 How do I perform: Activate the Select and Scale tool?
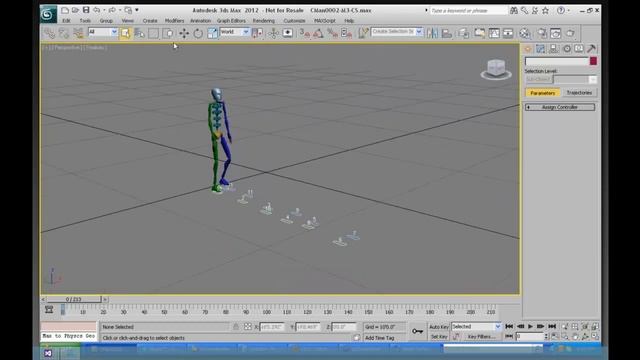click(212, 33)
